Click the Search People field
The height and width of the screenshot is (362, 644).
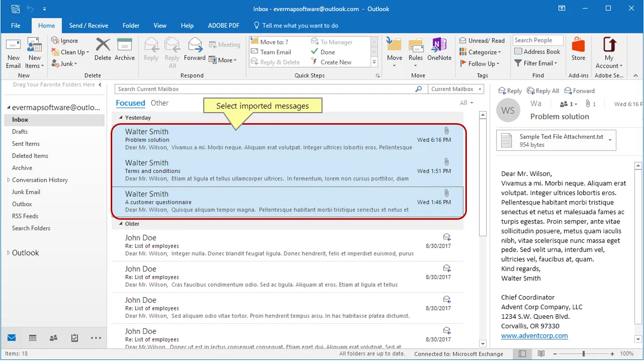(537, 40)
